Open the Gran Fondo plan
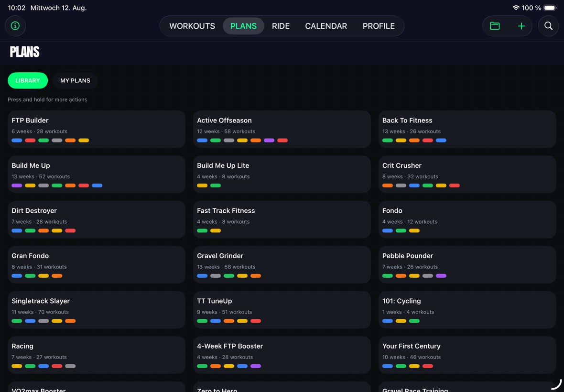Image resolution: width=564 pixels, height=392 pixels. click(97, 265)
